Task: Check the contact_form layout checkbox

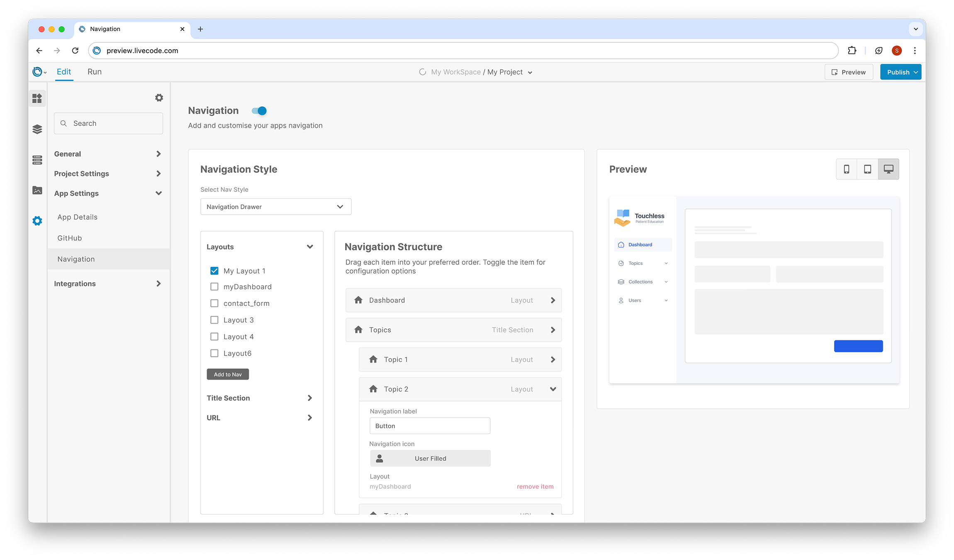Action: pyautogui.click(x=214, y=303)
